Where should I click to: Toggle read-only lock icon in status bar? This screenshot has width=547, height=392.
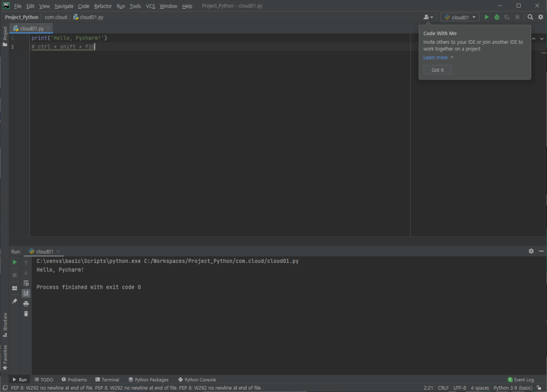coord(539,388)
